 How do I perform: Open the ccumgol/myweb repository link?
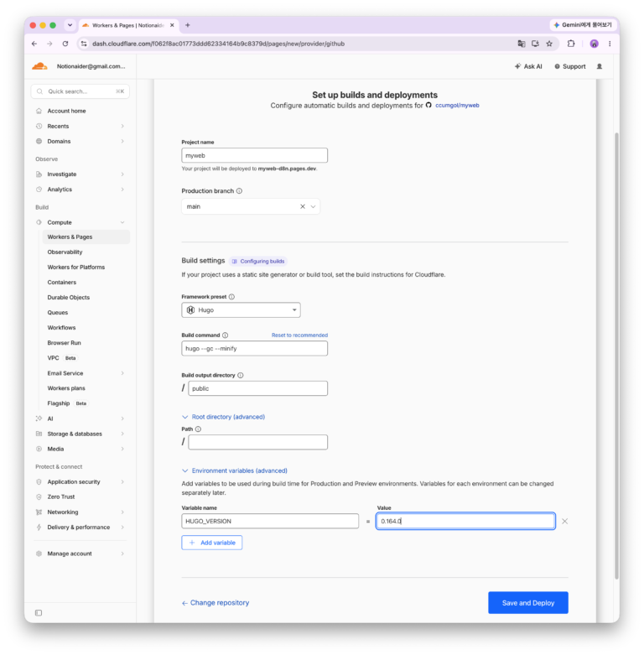[x=457, y=106]
